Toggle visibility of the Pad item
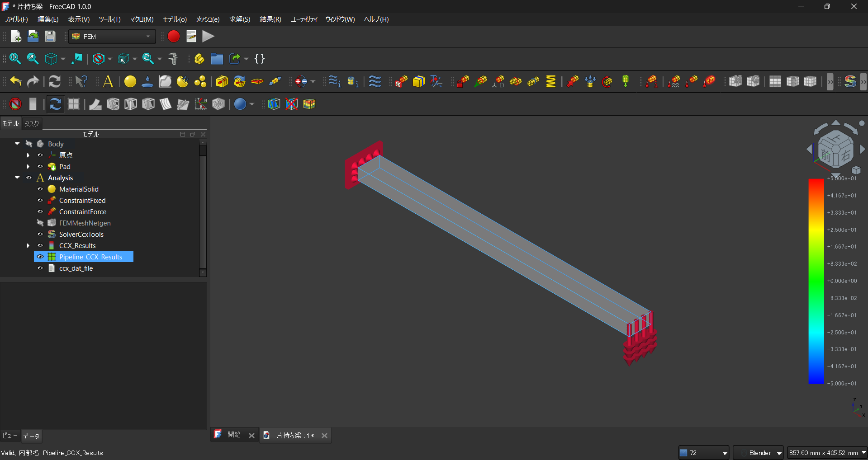This screenshot has height=460, width=868. point(40,167)
